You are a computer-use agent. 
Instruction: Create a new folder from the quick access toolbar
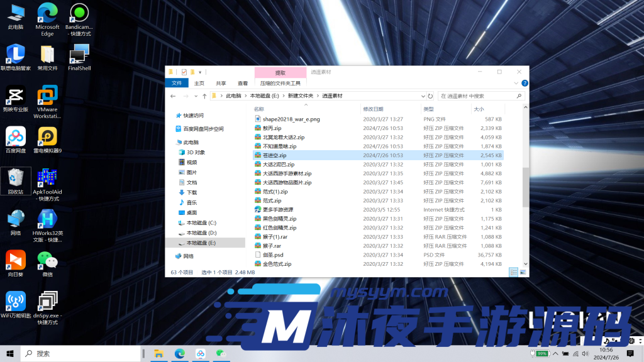coord(191,72)
